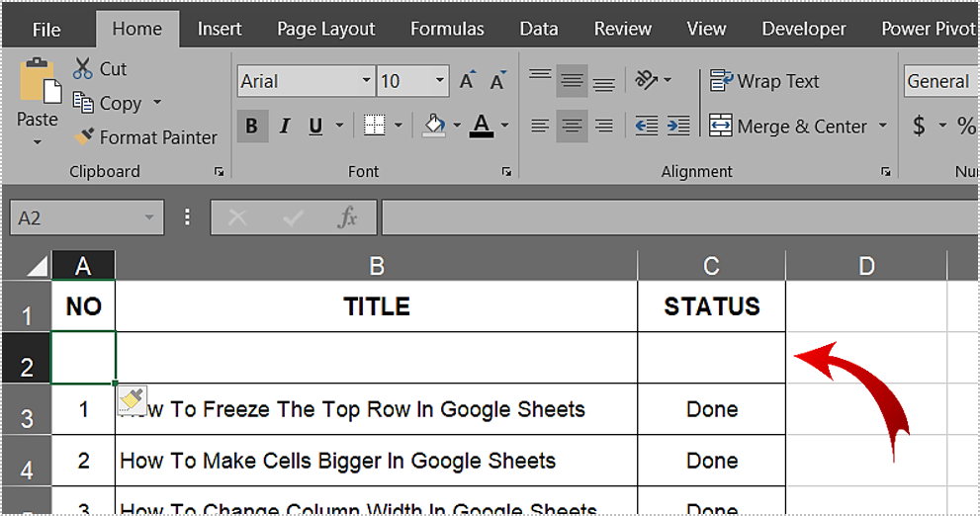Click the formula bar Cancel X icon

click(237, 217)
